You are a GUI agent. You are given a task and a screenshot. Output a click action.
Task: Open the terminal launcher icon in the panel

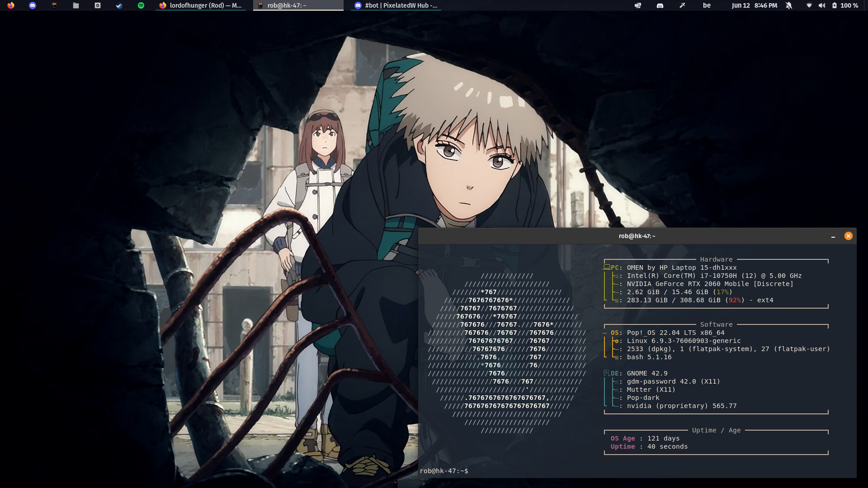tap(54, 5)
